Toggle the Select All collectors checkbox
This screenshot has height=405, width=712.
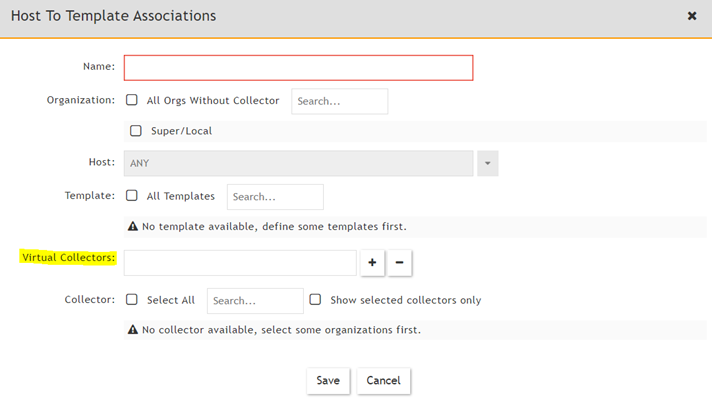point(132,300)
